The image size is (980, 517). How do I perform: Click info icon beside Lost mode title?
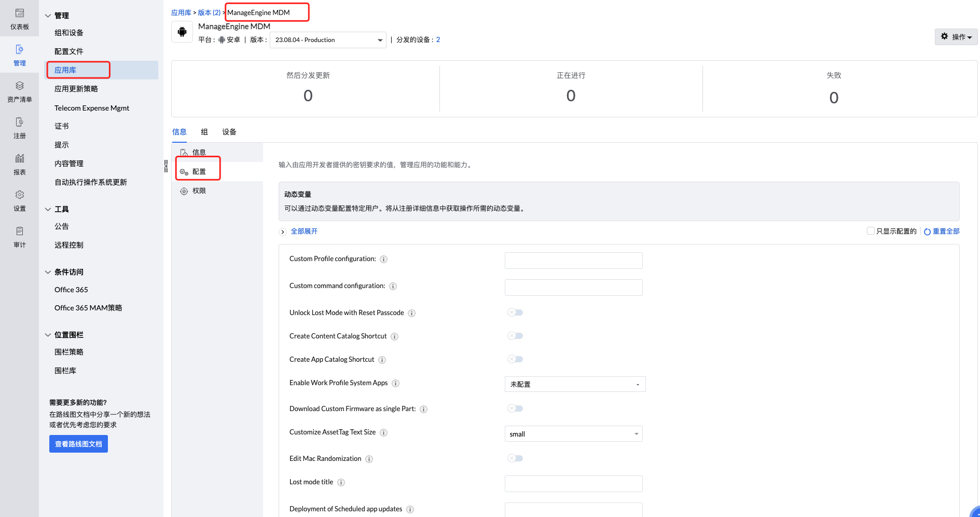click(341, 482)
